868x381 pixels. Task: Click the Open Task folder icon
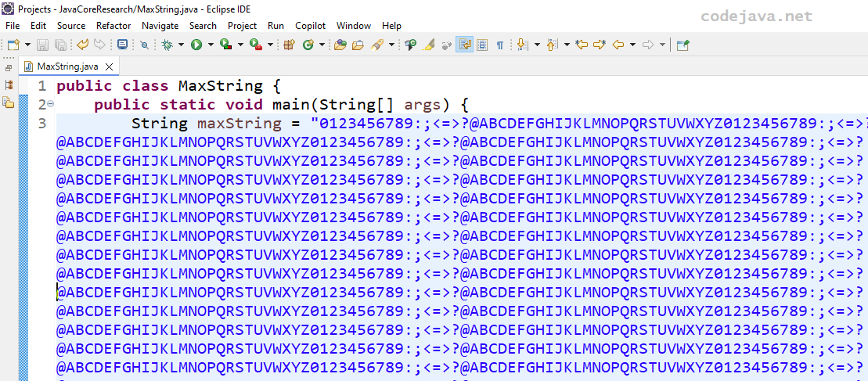[358, 45]
